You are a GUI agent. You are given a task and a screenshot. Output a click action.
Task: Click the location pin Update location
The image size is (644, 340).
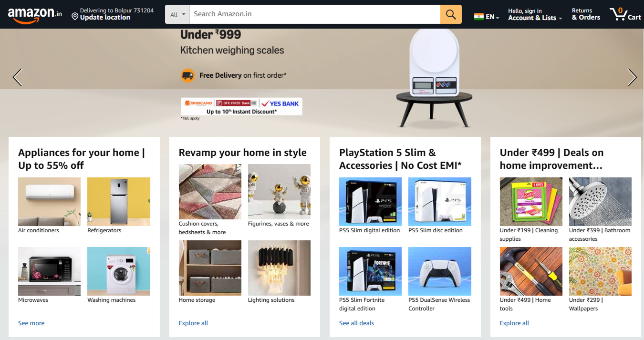101,14
